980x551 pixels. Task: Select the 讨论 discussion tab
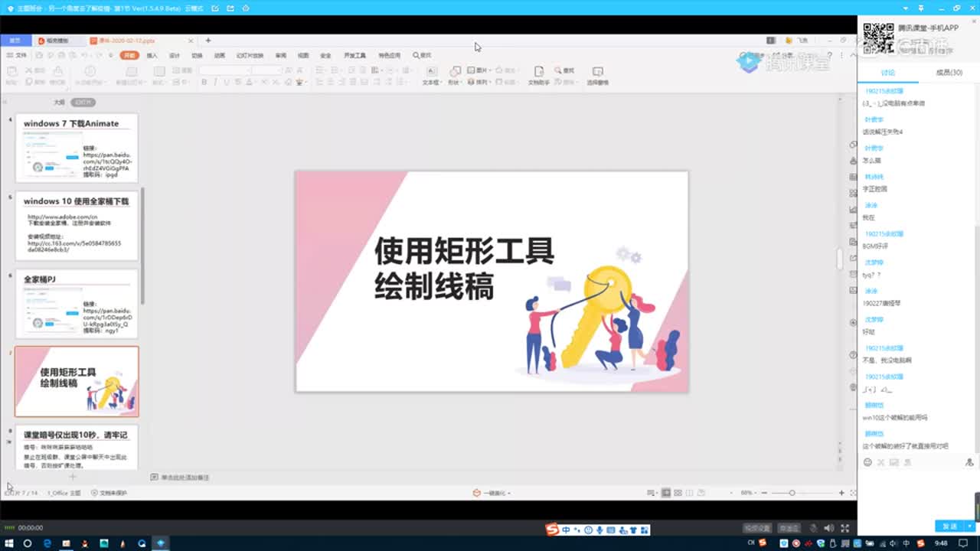tap(887, 73)
